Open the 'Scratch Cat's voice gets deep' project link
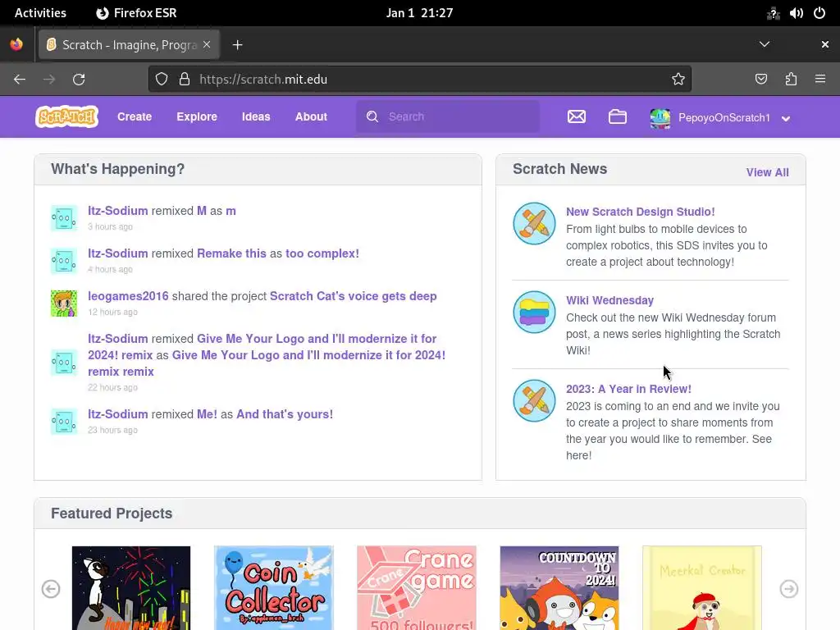The height and width of the screenshot is (630, 840). pyautogui.click(x=353, y=296)
